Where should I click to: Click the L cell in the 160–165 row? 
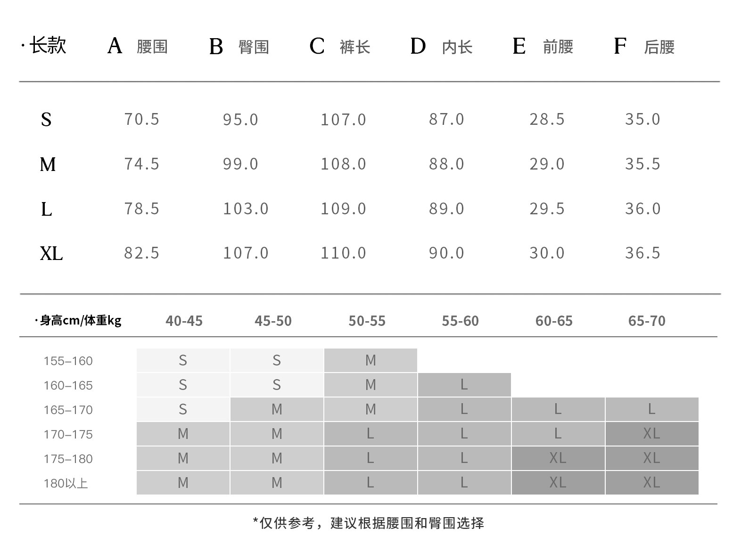[x=464, y=385]
